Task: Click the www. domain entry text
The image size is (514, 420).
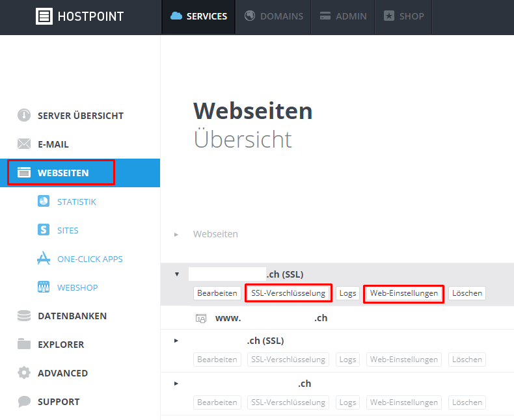Action: [x=271, y=318]
